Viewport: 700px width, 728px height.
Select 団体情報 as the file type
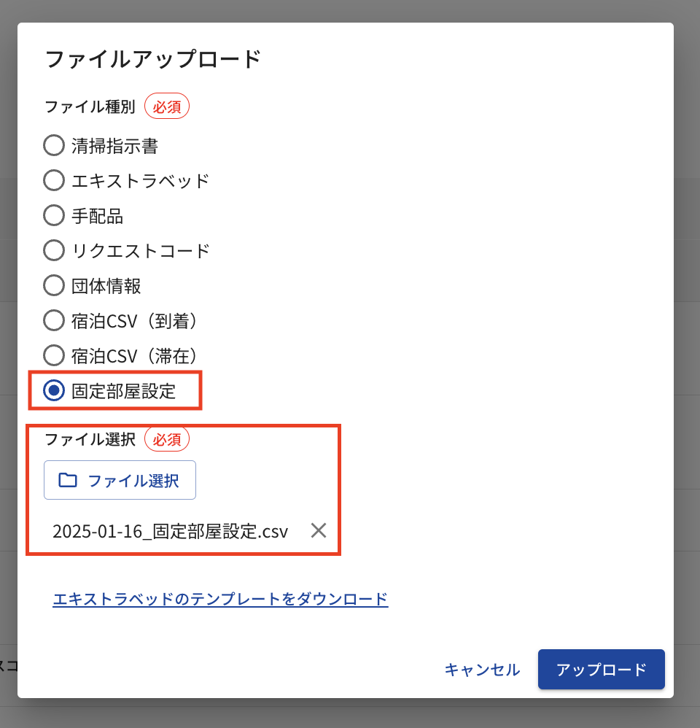pos(54,285)
